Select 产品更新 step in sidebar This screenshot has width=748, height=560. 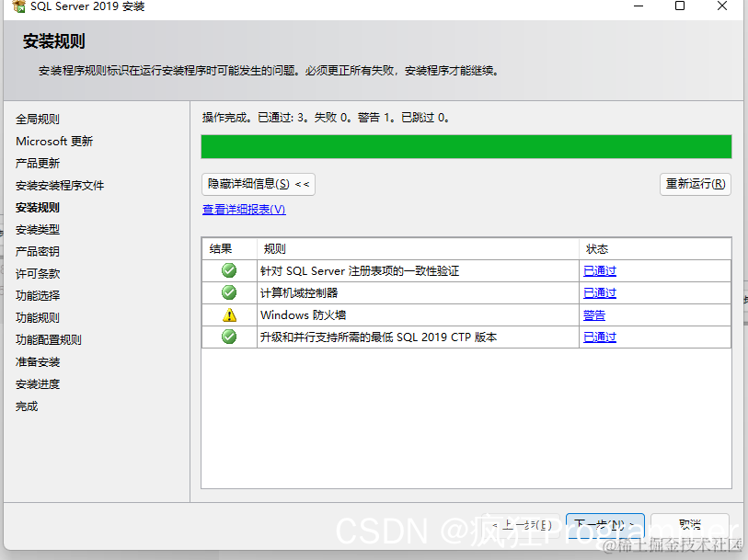[38, 164]
